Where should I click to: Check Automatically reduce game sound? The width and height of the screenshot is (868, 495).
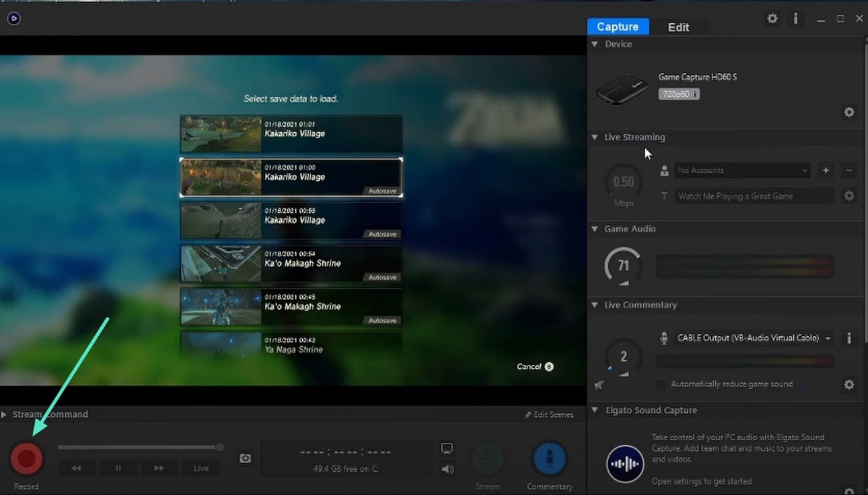(x=661, y=385)
